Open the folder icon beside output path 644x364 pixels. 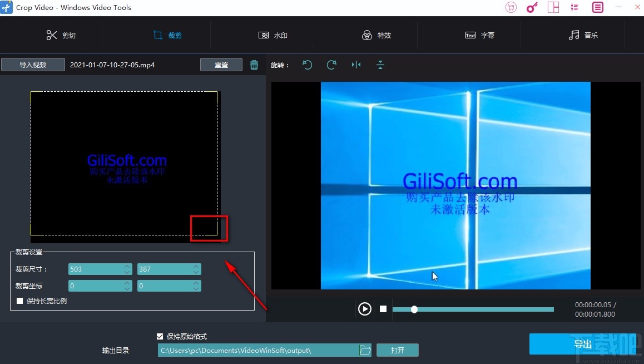tap(365, 350)
